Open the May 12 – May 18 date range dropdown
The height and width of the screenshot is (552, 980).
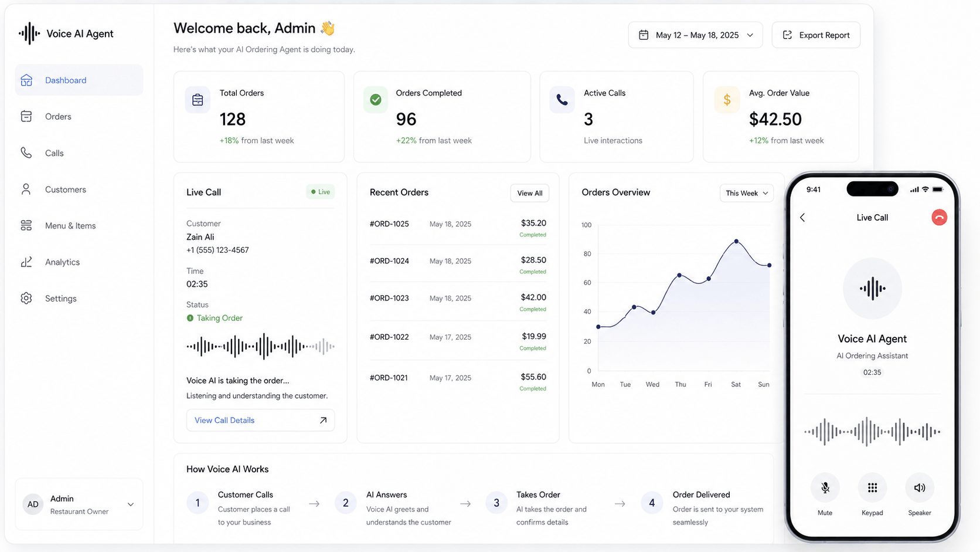pos(696,35)
